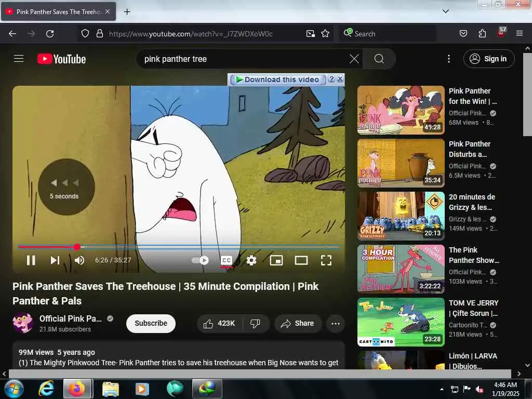This screenshot has height=399, width=532.
Task: Open more actions ellipsis menu
Action: point(336,323)
